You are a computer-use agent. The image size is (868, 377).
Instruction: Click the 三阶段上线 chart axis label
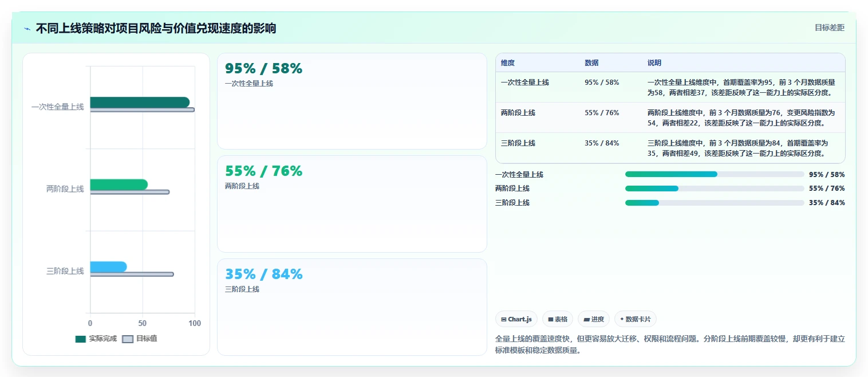(x=65, y=271)
